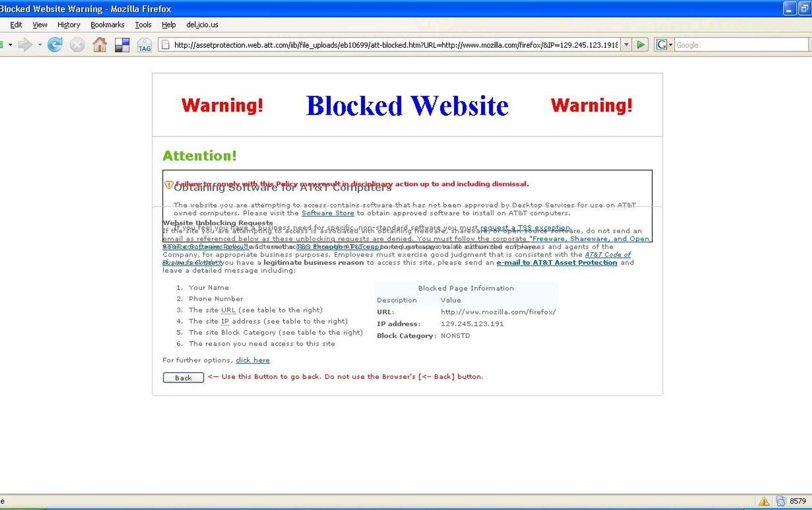Click the yellow warning status bar icon
812x510 pixels.
[x=764, y=501]
